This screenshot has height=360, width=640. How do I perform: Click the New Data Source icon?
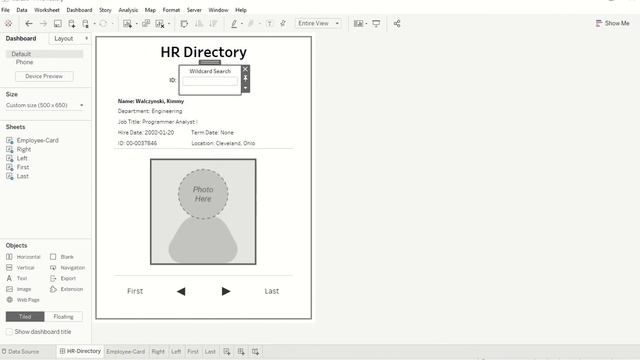pos(71,24)
